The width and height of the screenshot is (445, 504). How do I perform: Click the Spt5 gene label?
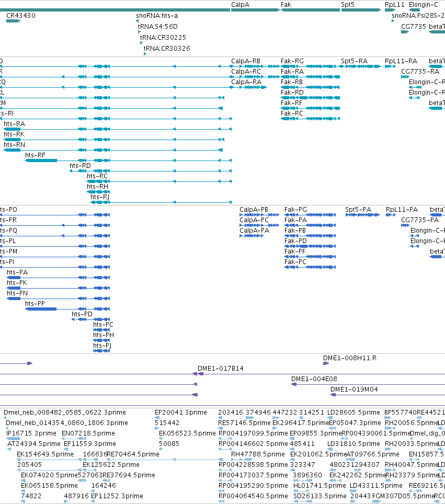click(x=348, y=5)
